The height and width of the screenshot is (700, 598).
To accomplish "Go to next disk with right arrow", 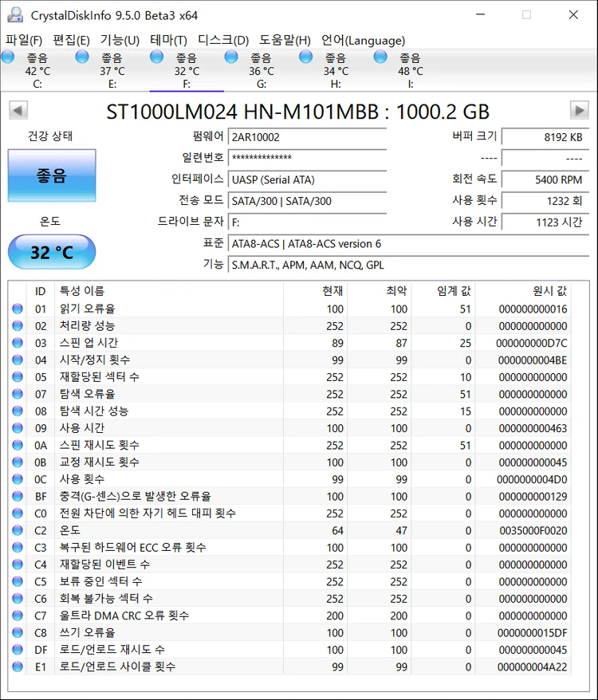I will [x=579, y=110].
